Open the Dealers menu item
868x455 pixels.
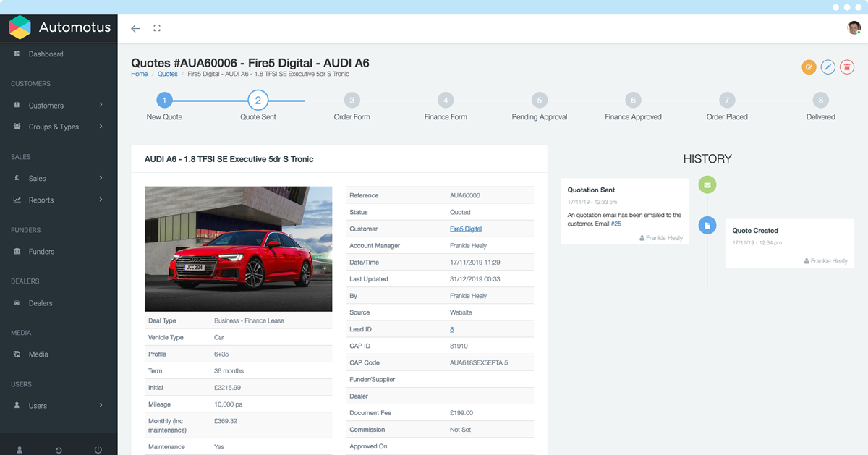41,303
